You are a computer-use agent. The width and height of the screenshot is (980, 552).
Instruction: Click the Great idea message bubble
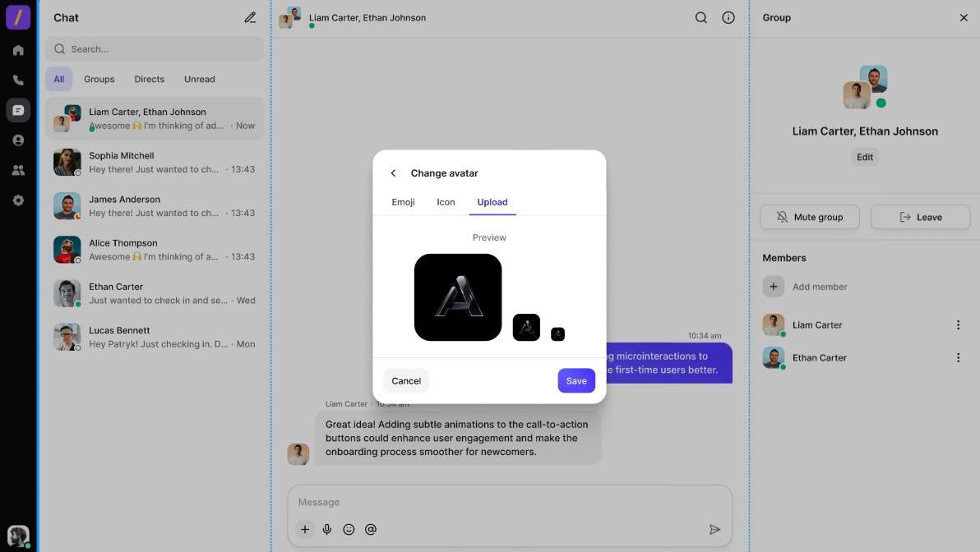pos(457,438)
